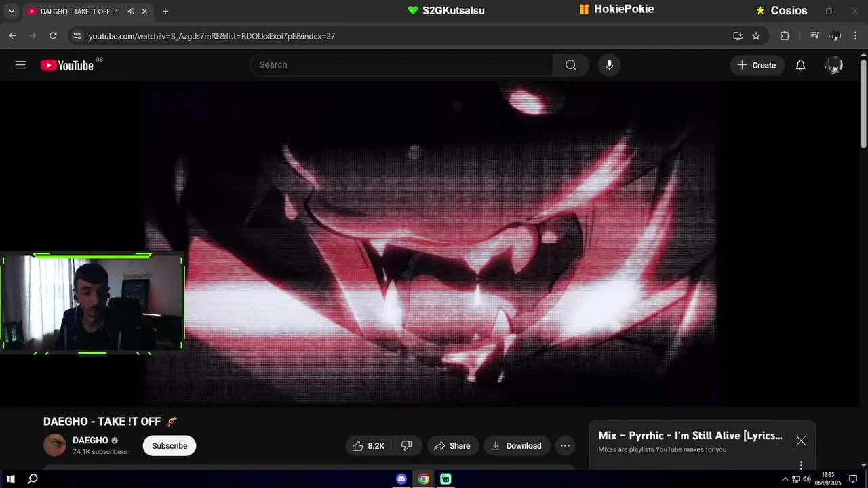
Task: Bookmark this page with star
Action: click(756, 36)
